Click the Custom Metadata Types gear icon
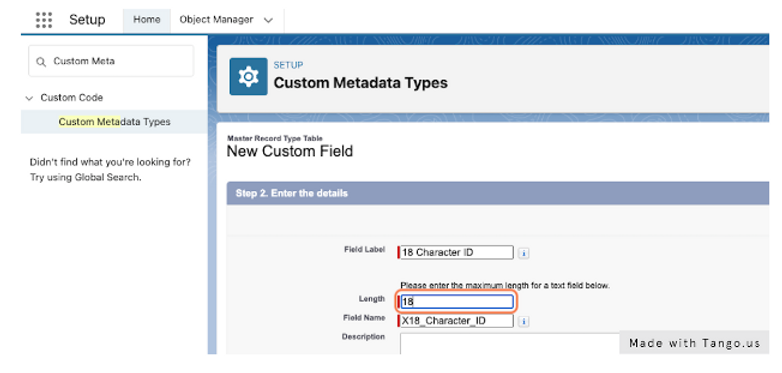The height and width of the screenshot is (373, 782). [248, 76]
